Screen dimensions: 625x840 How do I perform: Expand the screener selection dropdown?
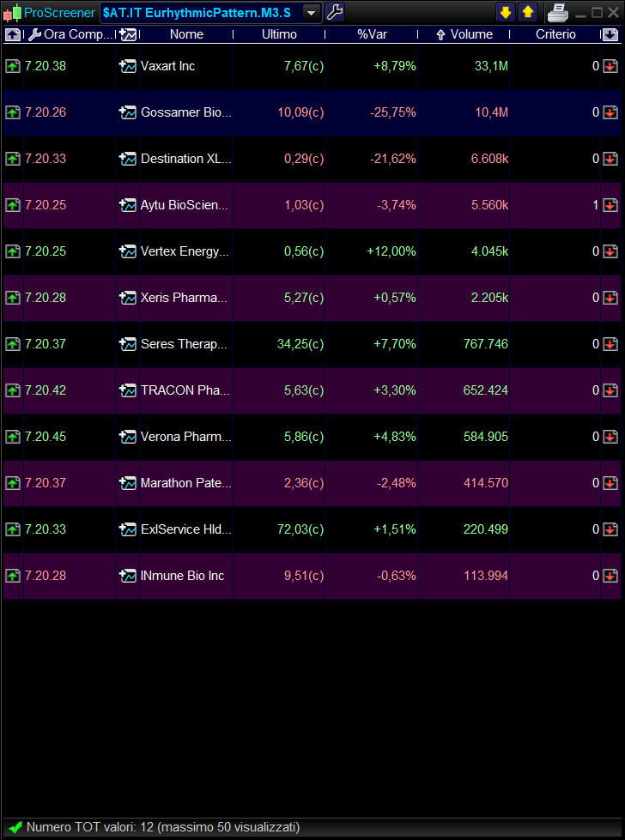coord(311,12)
